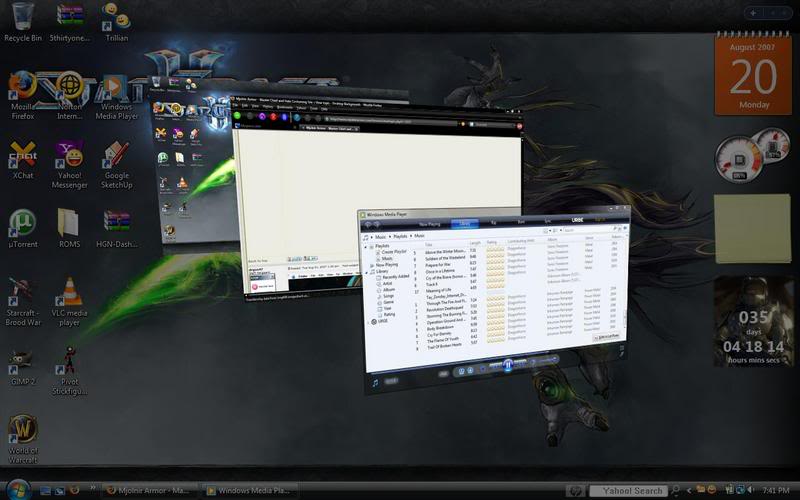Set rating stars for Prepare for War
This screenshot has width=800, height=500.
click(x=495, y=263)
